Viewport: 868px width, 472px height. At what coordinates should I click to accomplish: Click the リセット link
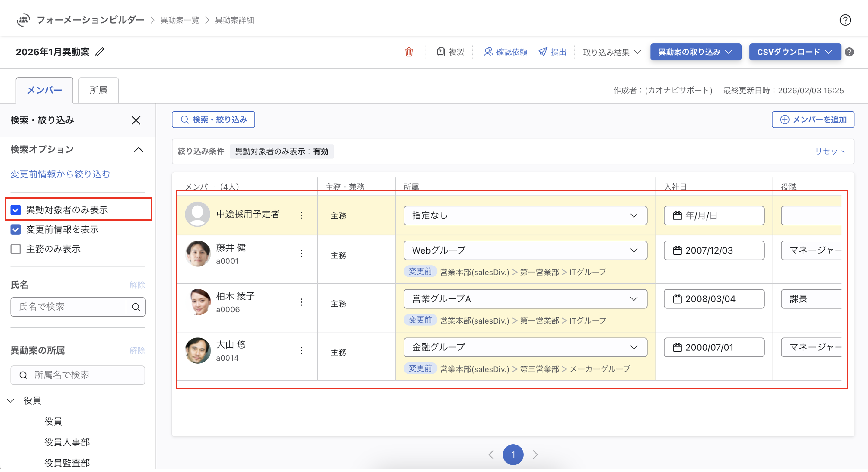click(x=830, y=151)
